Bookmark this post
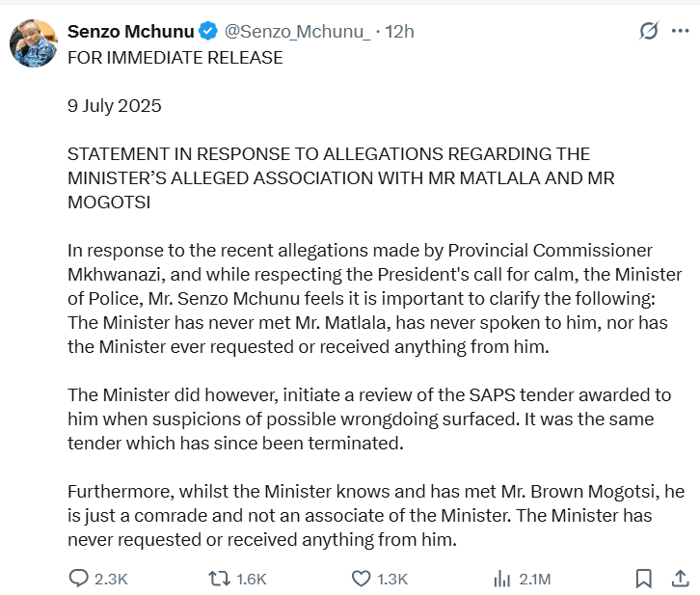The image size is (700, 595). (643, 579)
